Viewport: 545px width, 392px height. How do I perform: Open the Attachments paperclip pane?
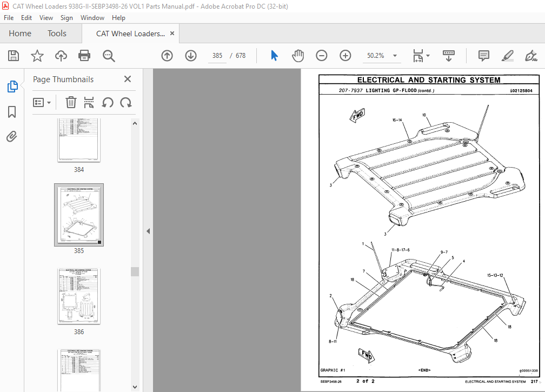(12, 137)
